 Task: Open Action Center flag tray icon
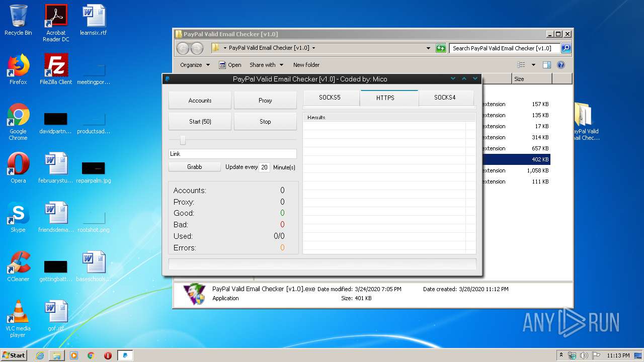[596, 355]
